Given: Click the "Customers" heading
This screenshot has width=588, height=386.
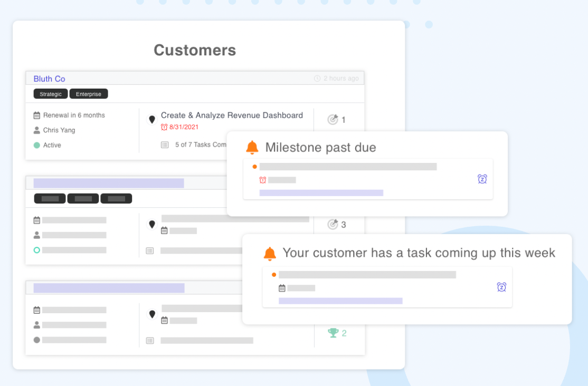Looking at the screenshot, I should pos(195,50).
